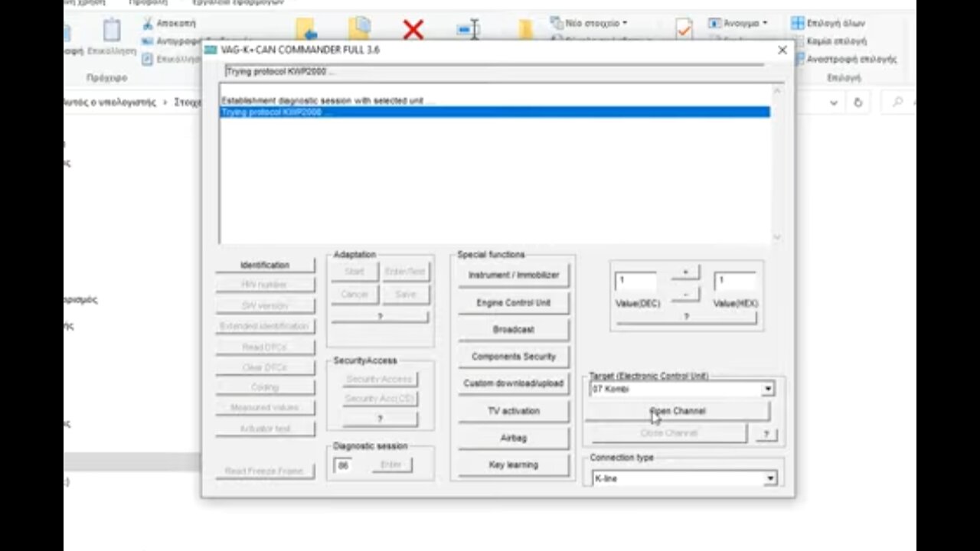Click the log list scrollbar down arrow
This screenshot has height=551, width=980.
click(x=776, y=237)
